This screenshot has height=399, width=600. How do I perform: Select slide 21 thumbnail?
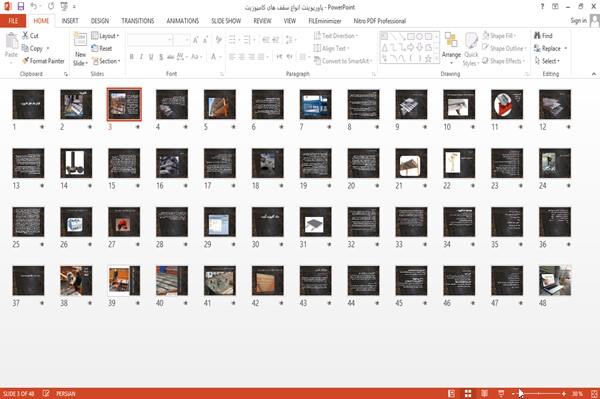click(x=411, y=163)
